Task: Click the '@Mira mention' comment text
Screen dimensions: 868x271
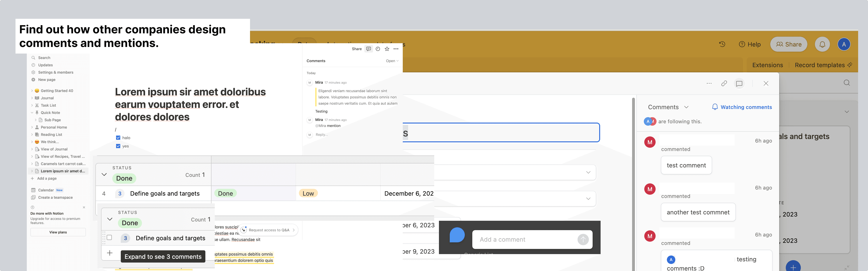Action: 328,126
